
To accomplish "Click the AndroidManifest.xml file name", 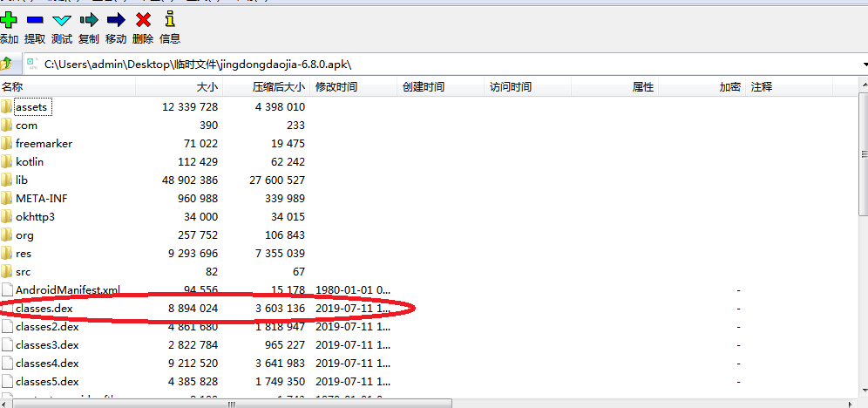I will click(x=68, y=289).
